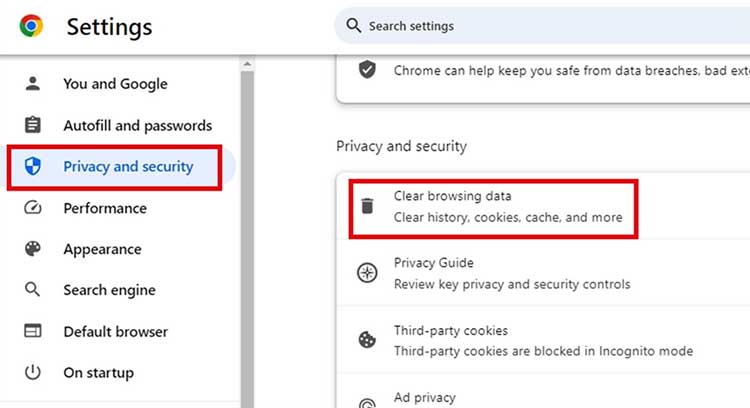
Task: Click the Default browser window icon
Action: pos(33,331)
